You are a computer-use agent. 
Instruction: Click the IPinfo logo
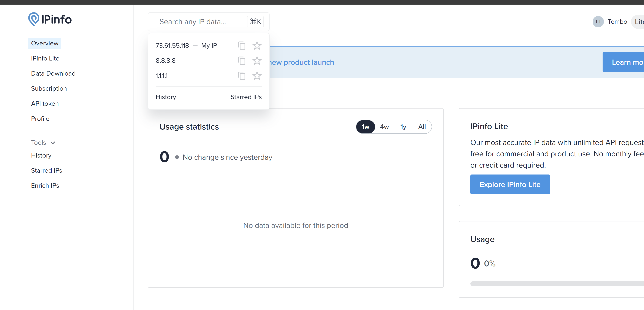[x=50, y=19]
